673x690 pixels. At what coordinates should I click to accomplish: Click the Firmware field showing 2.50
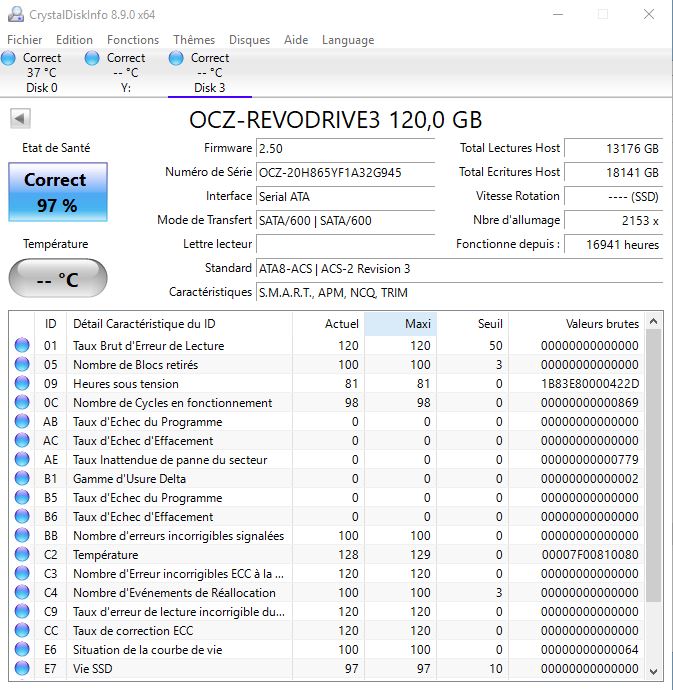346,148
